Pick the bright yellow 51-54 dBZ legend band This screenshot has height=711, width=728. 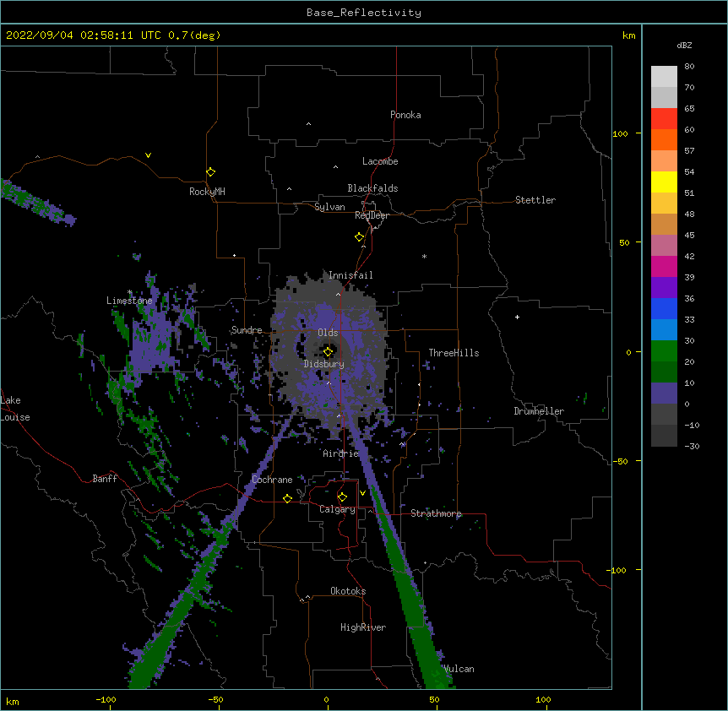(x=664, y=182)
